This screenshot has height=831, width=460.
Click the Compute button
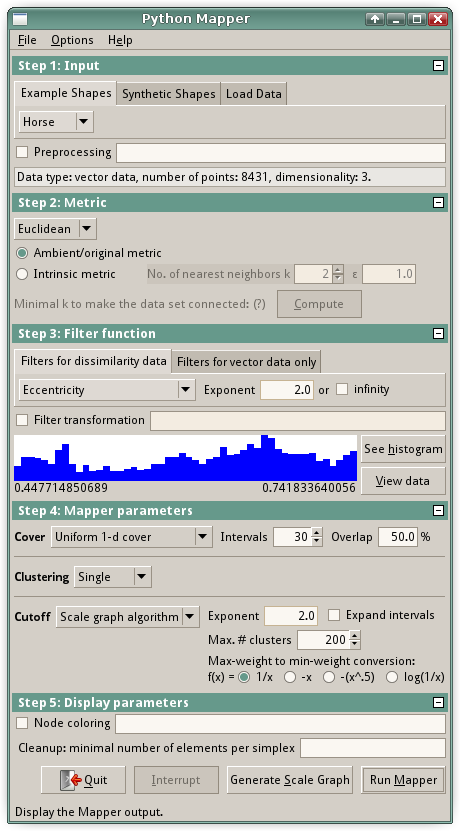tap(319, 304)
